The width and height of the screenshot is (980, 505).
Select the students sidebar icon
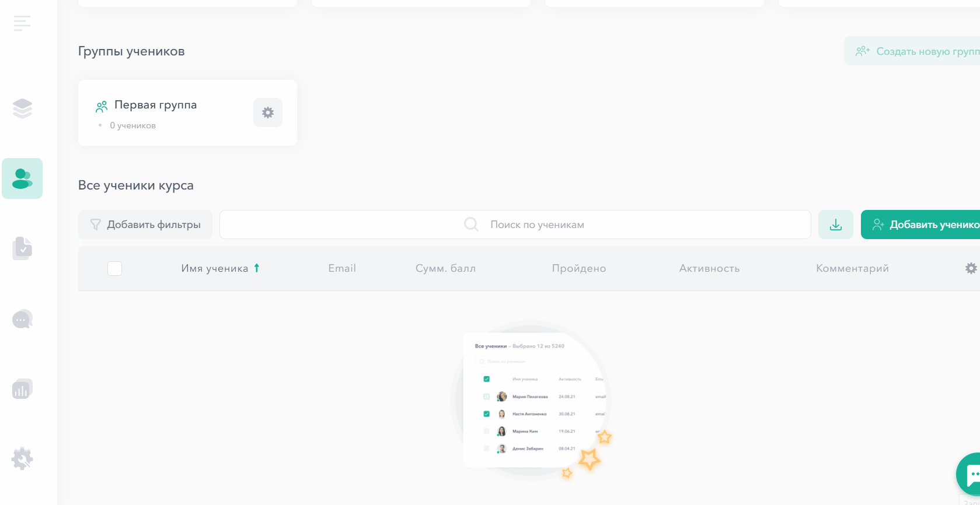coord(22,178)
